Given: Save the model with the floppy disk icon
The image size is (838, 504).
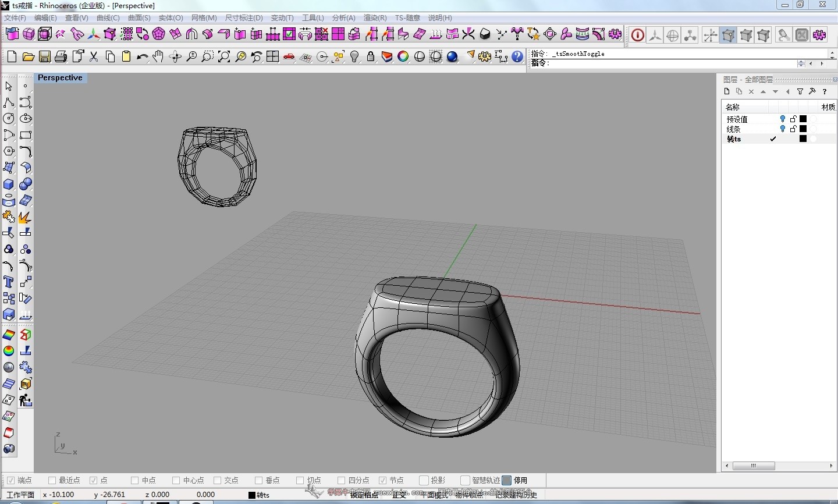Looking at the screenshot, I should pos(44,56).
